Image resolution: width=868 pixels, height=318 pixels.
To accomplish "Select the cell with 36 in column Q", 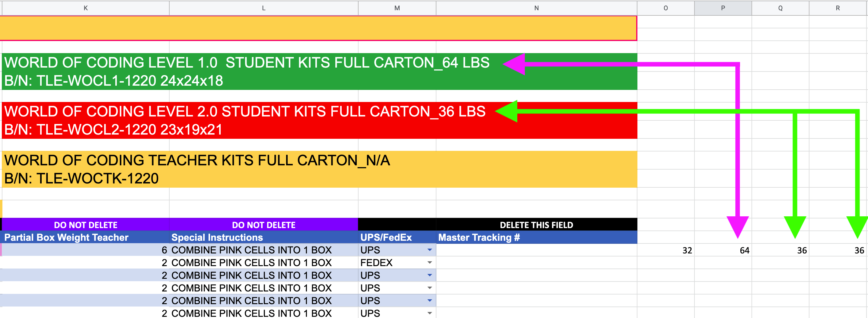I will click(780, 250).
